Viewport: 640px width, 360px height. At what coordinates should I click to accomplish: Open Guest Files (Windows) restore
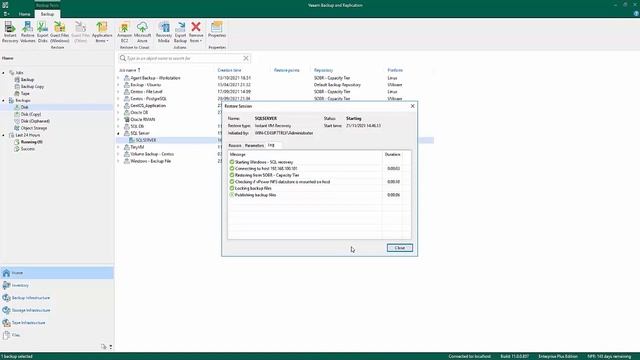coord(60,32)
